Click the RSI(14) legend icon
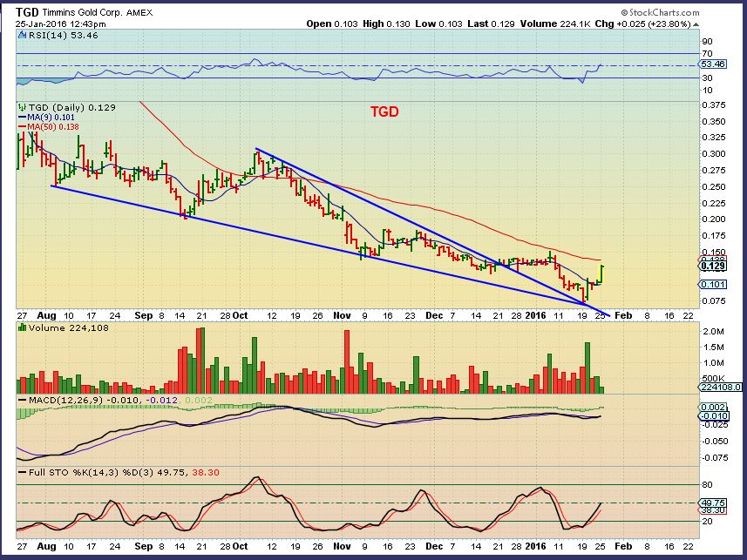Viewport: 747px width, 560px height. pyautogui.click(x=22, y=35)
